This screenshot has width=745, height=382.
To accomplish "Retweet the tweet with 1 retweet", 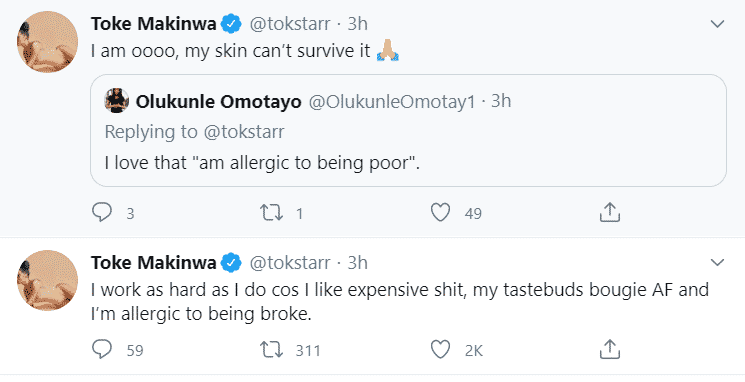I will (271, 213).
